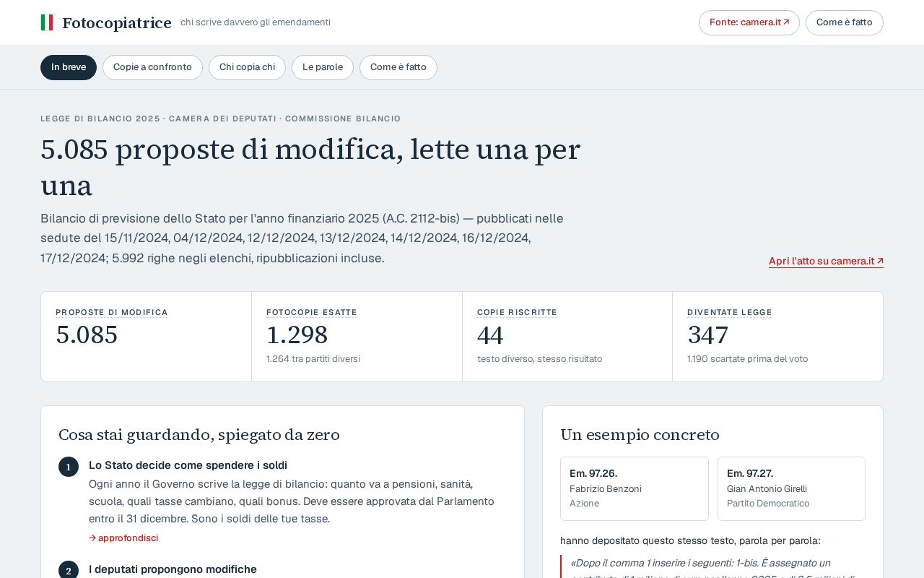Image resolution: width=924 pixels, height=578 pixels.
Task: Click the Cosa stai guardando heading
Action: tap(199, 435)
